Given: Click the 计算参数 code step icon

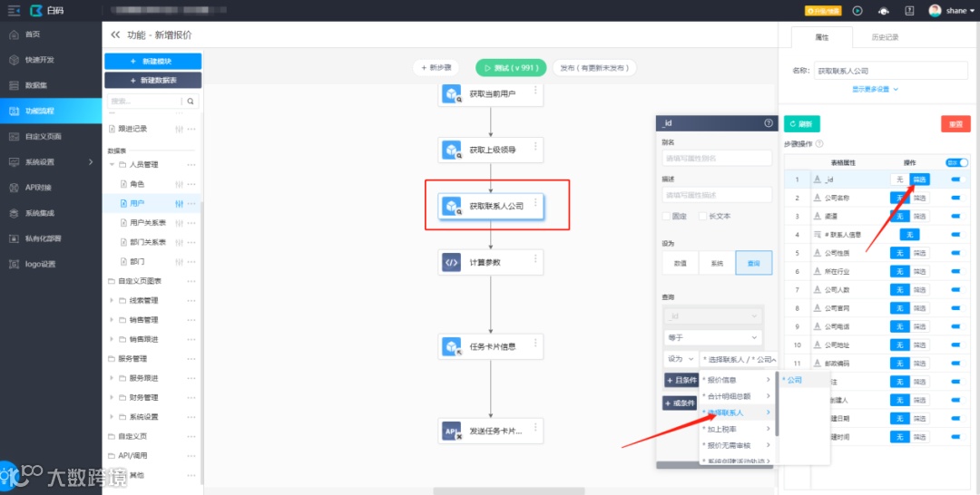Looking at the screenshot, I should click(x=451, y=263).
